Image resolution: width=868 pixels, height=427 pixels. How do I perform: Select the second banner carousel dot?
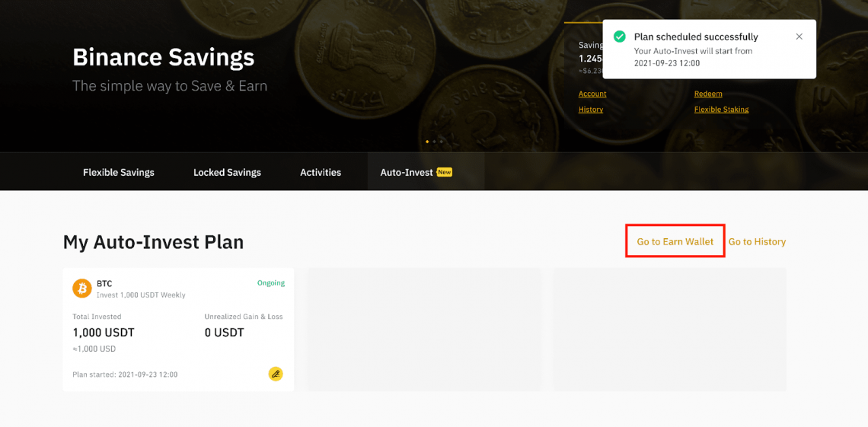click(434, 142)
